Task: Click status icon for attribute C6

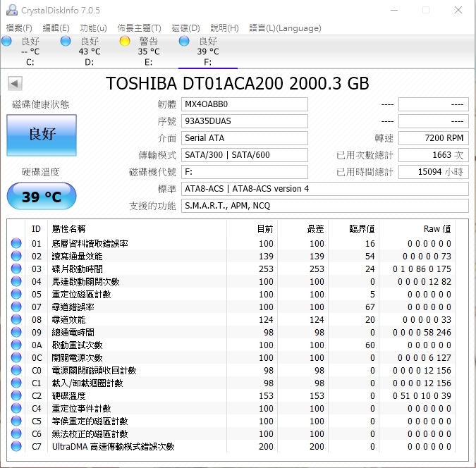Action: click(16, 434)
